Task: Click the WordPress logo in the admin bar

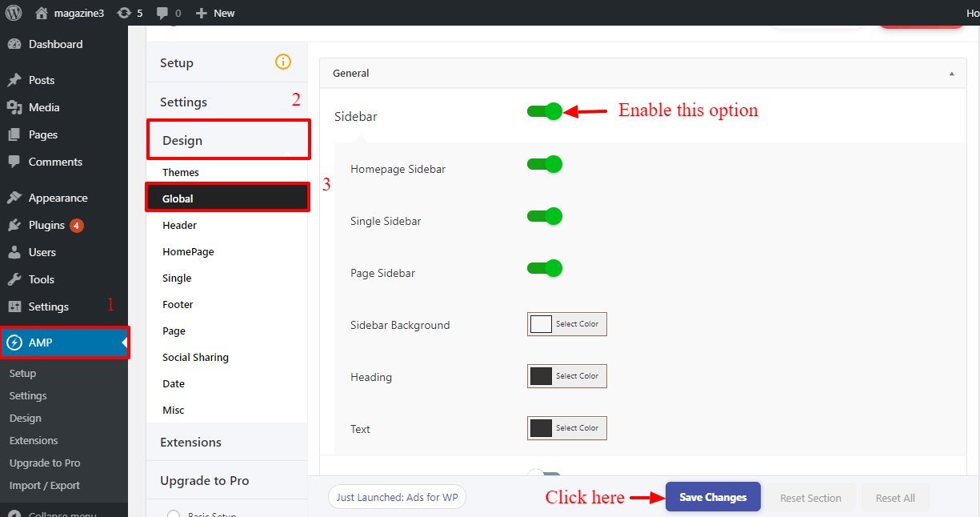Action: [x=13, y=12]
